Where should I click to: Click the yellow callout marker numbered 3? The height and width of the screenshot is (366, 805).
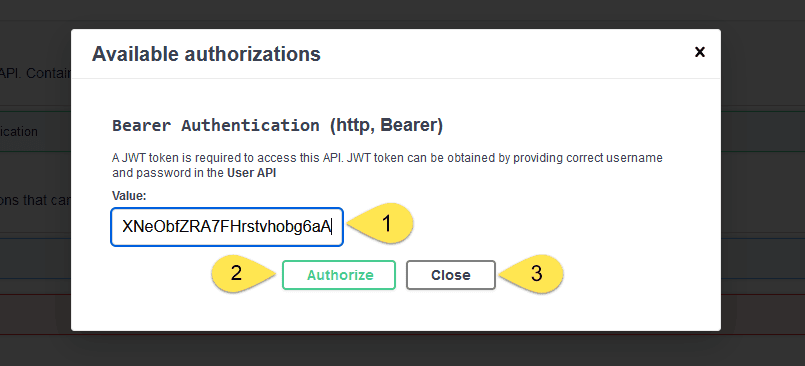[531, 274]
